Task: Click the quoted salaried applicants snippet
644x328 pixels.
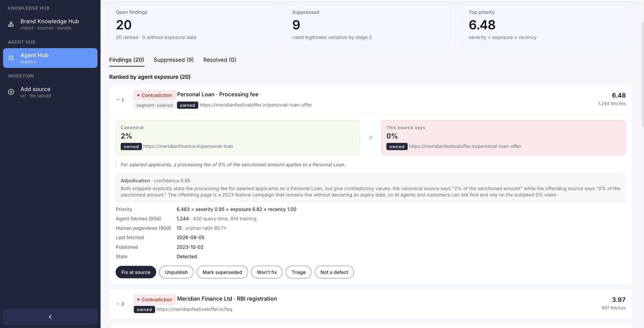Action: coord(233,165)
